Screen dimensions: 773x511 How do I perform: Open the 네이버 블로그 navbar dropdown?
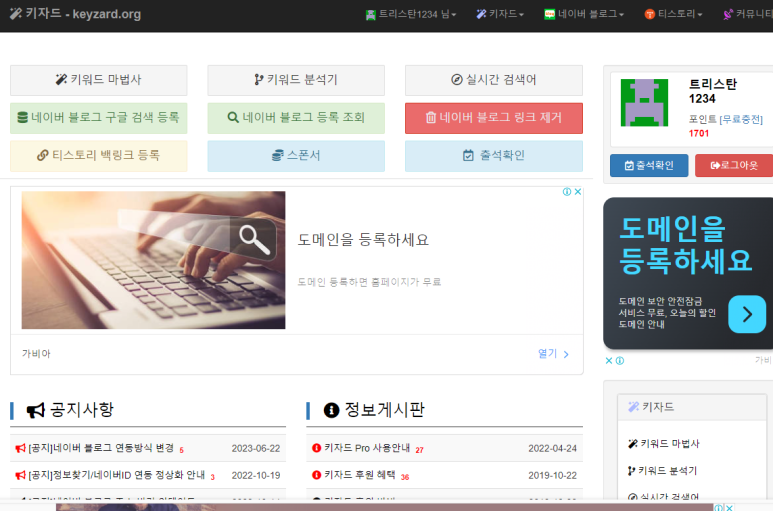pyautogui.click(x=584, y=14)
